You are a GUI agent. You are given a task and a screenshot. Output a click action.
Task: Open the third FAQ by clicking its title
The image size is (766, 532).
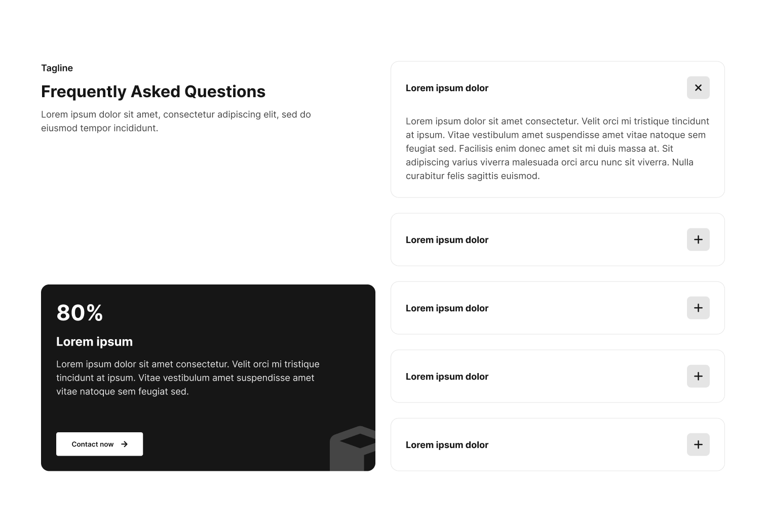click(447, 308)
